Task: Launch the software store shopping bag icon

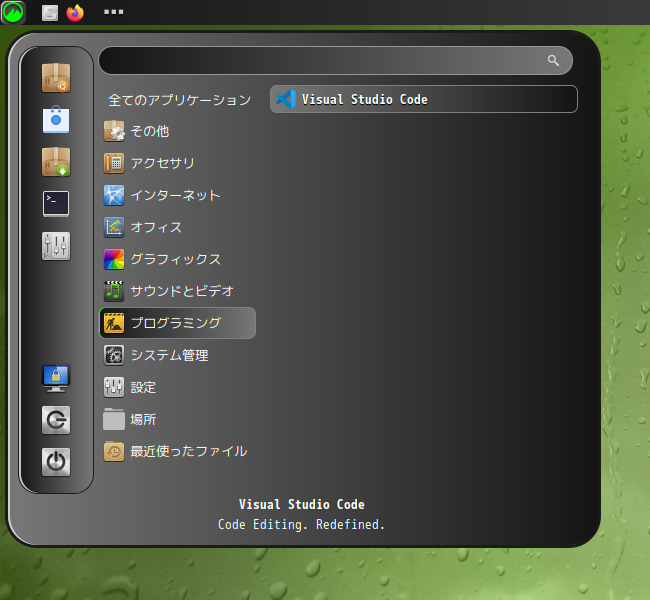Action: [56, 120]
